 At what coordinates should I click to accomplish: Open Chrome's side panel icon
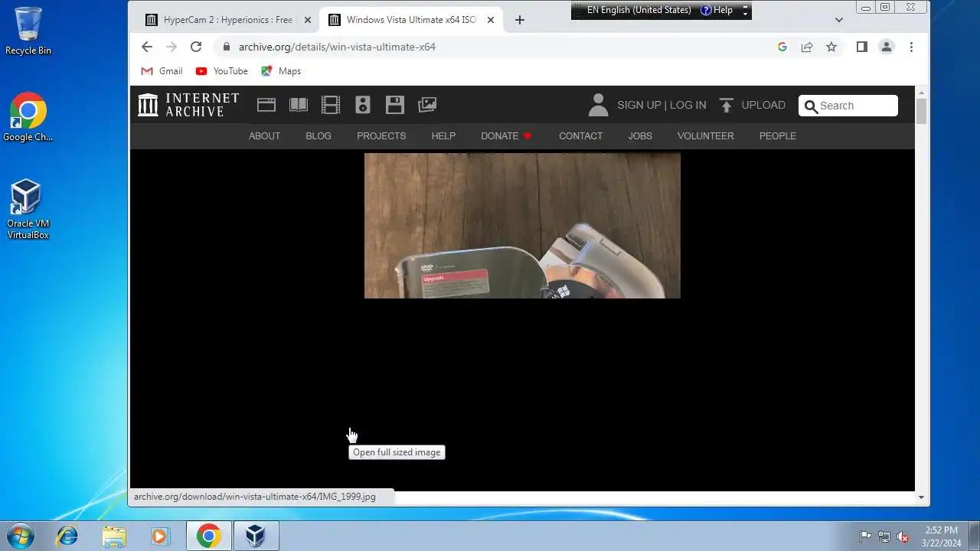pos(862,47)
